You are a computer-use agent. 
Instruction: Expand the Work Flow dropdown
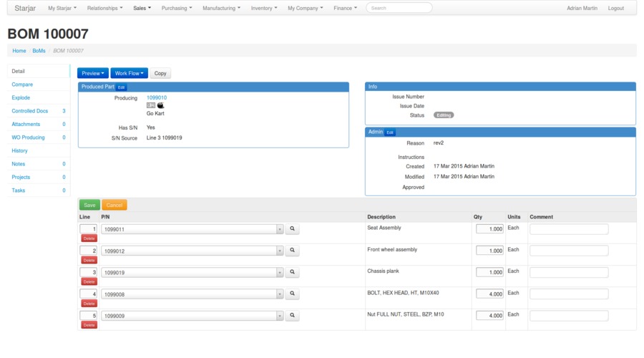pyautogui.click(x=130, y=73)
